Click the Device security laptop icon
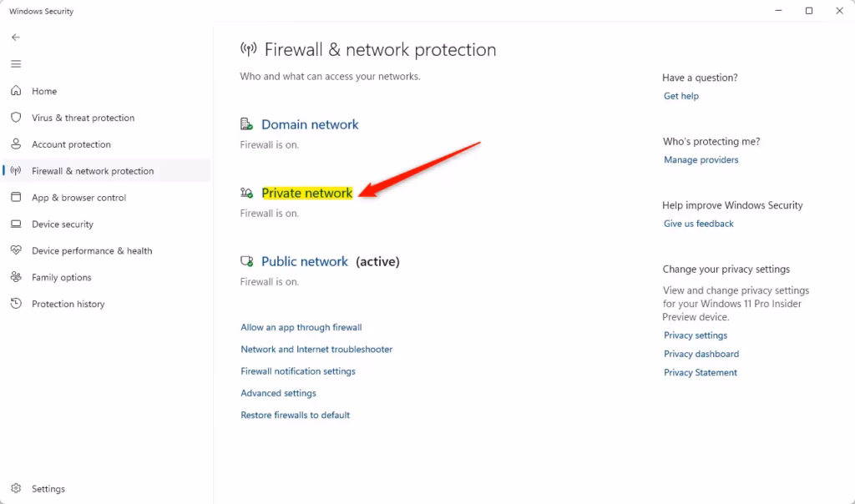Image resolution: width=855 pixels, height=504 pixels. click(16, 224)
